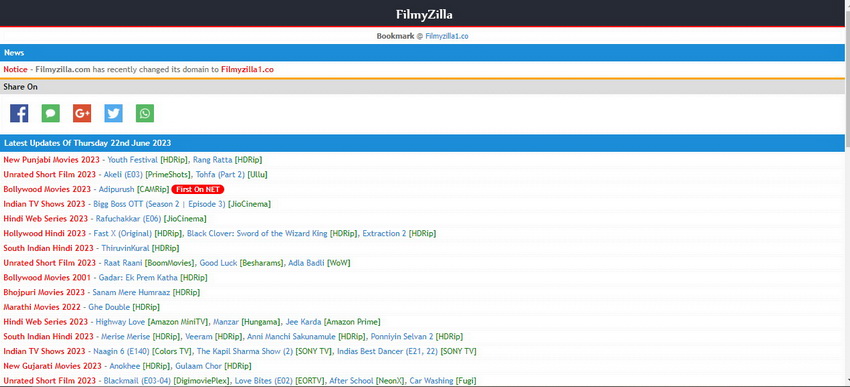Open the Extraction 2 movie link
Screen dimensions: 850x387
pyautogui.click(x=384, y=233)
